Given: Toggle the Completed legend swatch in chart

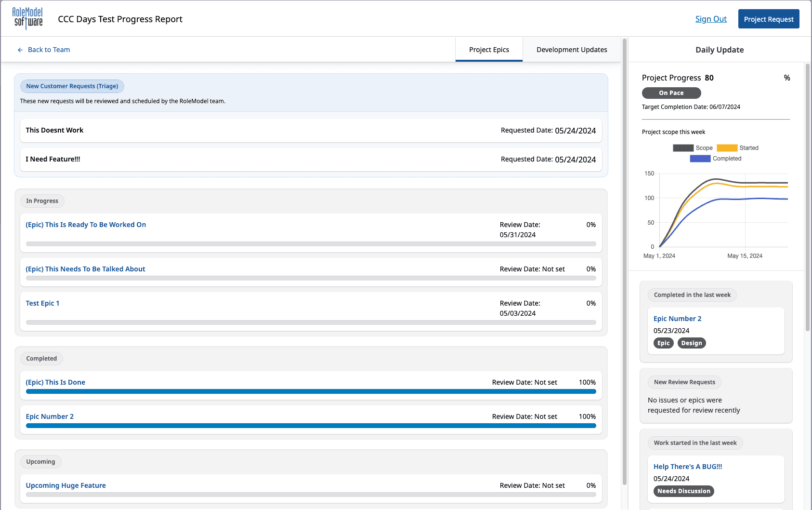Looking at the screenshot, I should pyautogui.click(x=700, y=159).
